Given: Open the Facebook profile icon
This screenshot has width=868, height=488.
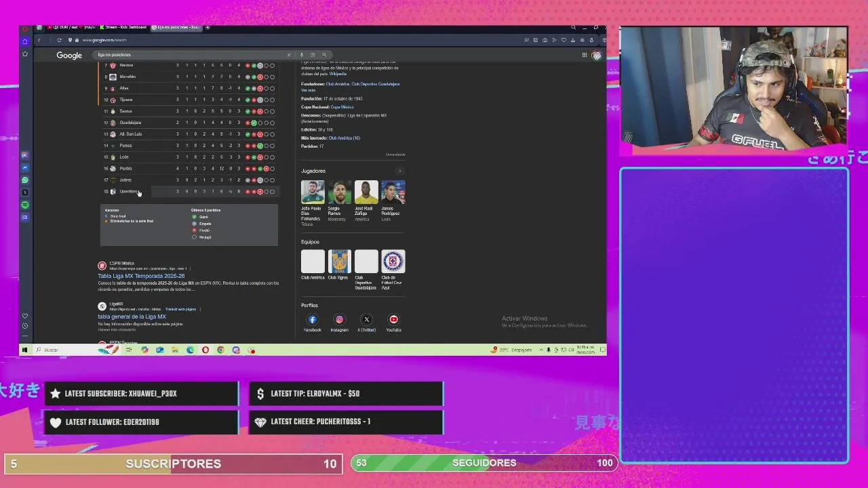Looking at the screenshot, I should click(313, 319).
